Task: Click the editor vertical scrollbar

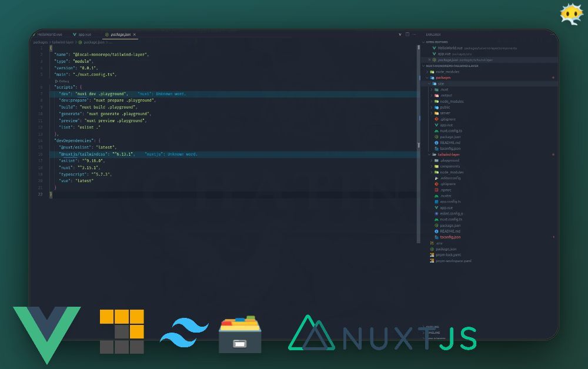Action: click(x=419, y=144)
